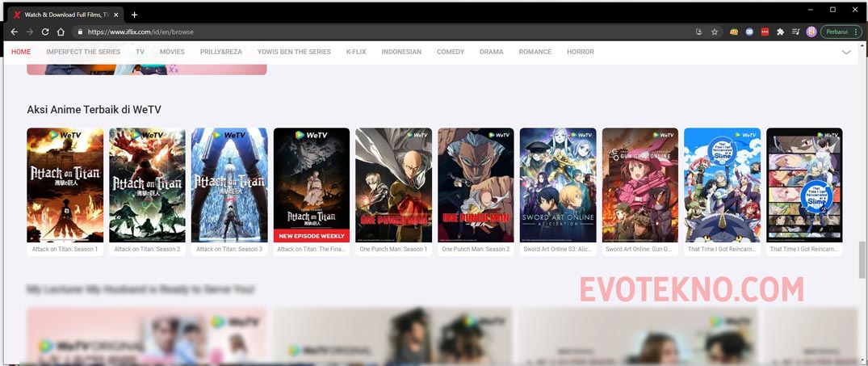Open Attack on Titan Final Season poster
868x366 pixels.
(x=312, y=185)
